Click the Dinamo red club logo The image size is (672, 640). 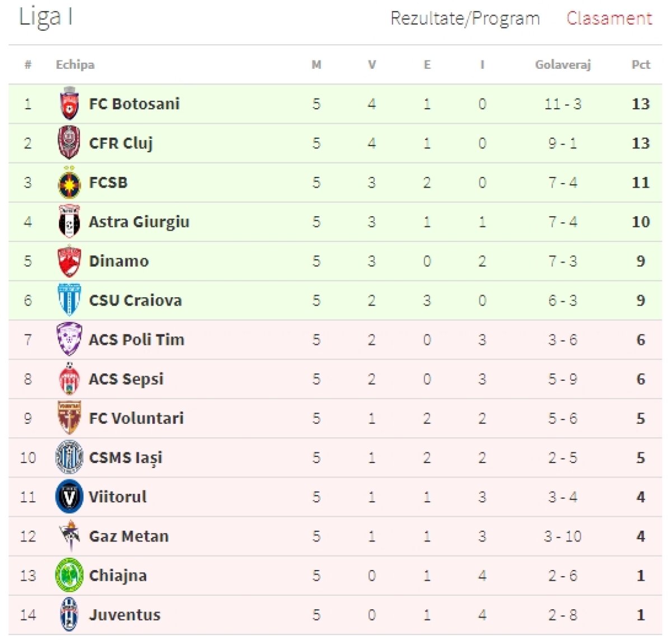pyautogui.click(x=69, y=261)
